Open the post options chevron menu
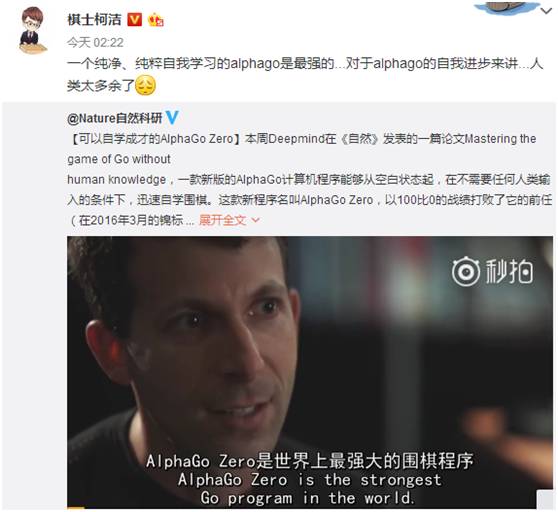The height and width of the screenshot is (512, 558). [x=546, y=11]
